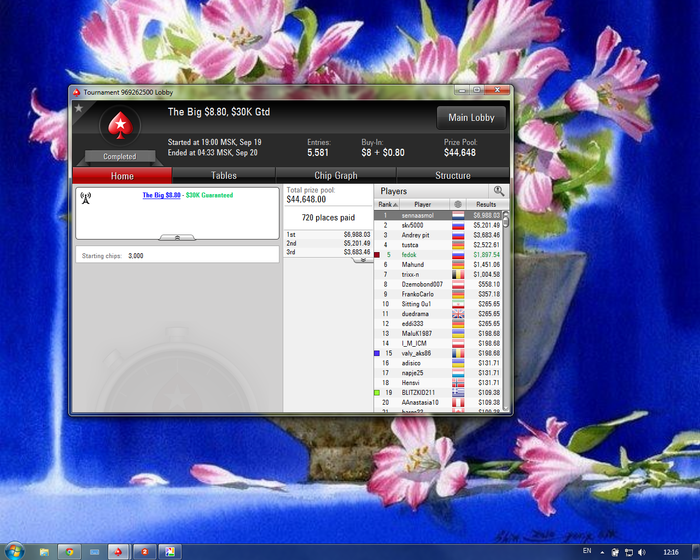
Task: Click the Romanian flag next to valy_aks86
Action: pyautogui.click(x=458, y=353)
